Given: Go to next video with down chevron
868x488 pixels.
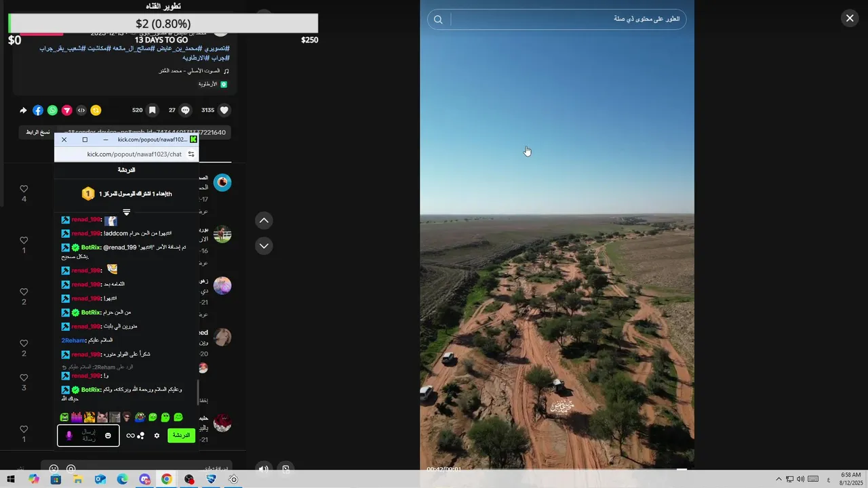Looking at the screenshot, I should coord(264,245).
